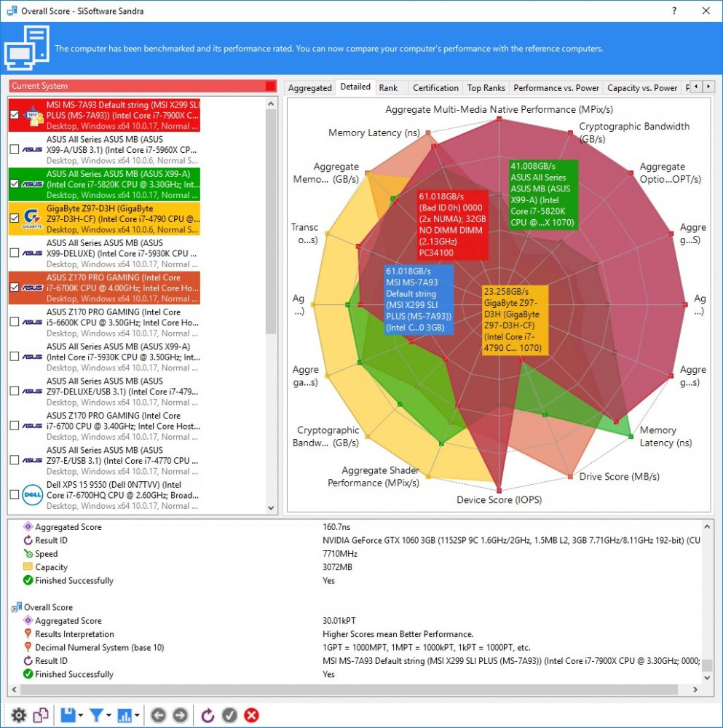Click the Capacity icon in results list
Screen dimensions: 723x728
click(28, 567)
